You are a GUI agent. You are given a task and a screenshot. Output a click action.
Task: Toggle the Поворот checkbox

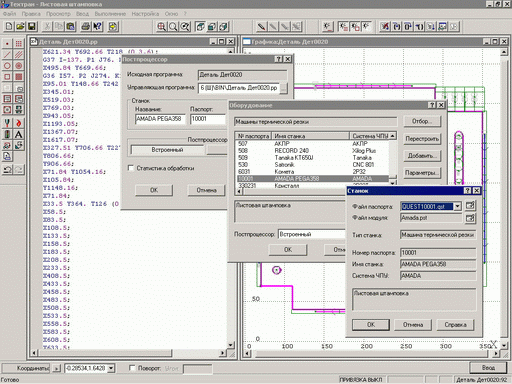pyautogui.click(x=132, y=368)
